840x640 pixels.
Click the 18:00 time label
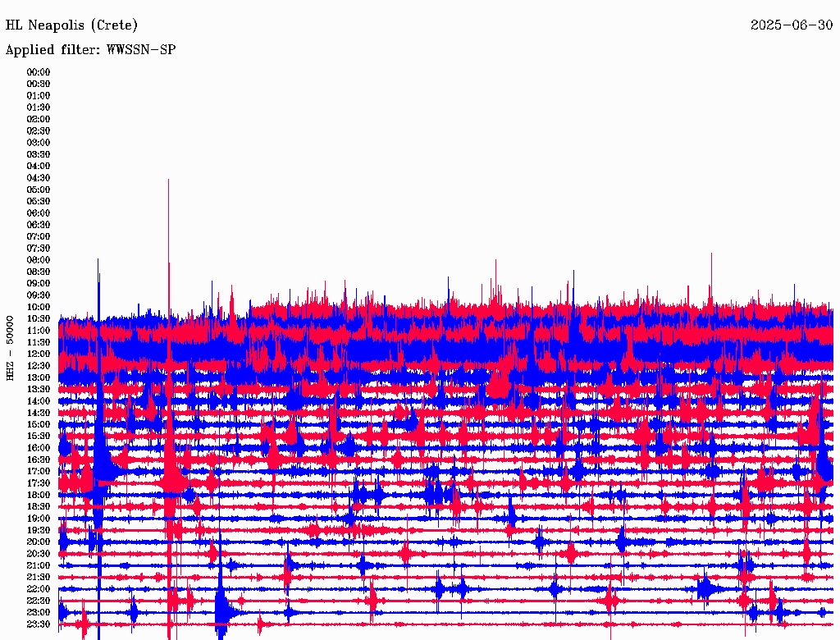point(39,495)
